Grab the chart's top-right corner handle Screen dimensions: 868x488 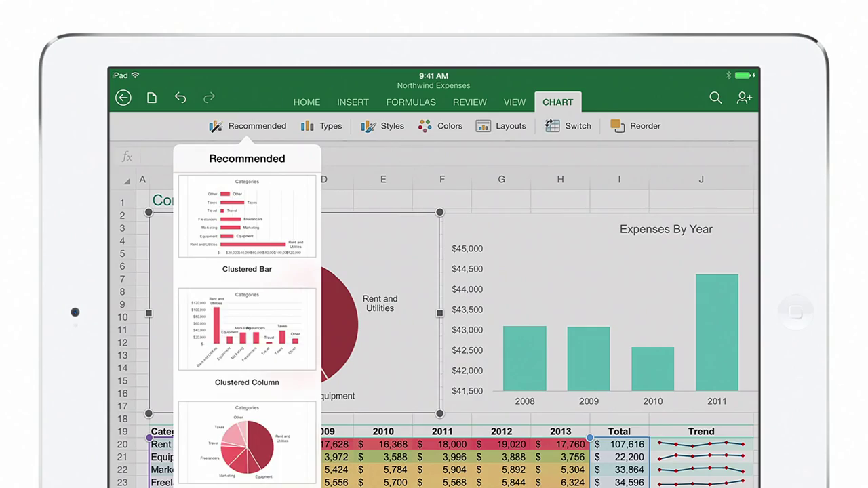tap(439, 212)
